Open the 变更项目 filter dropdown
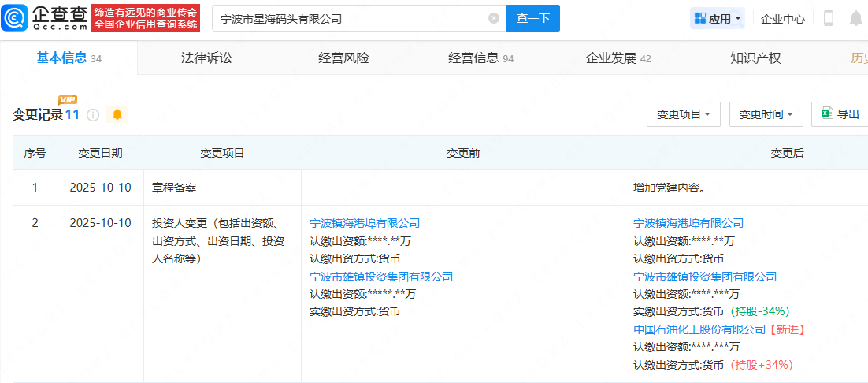 (x=683, y=114)
